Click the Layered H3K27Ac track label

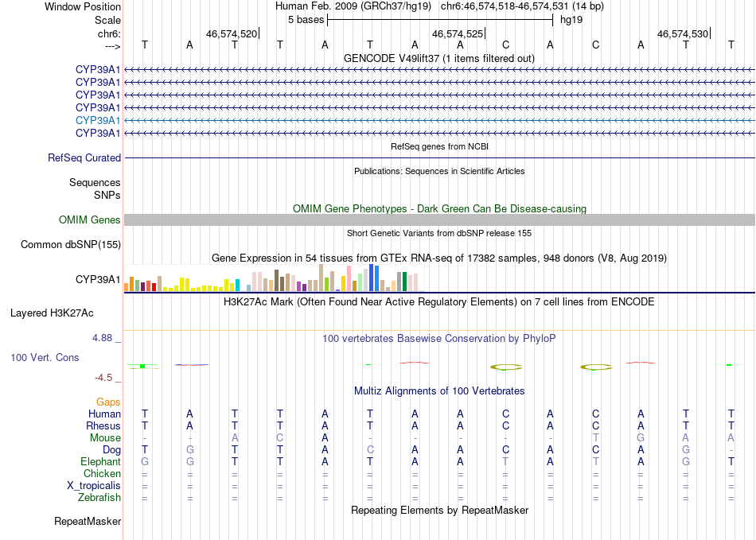point(52,313)
